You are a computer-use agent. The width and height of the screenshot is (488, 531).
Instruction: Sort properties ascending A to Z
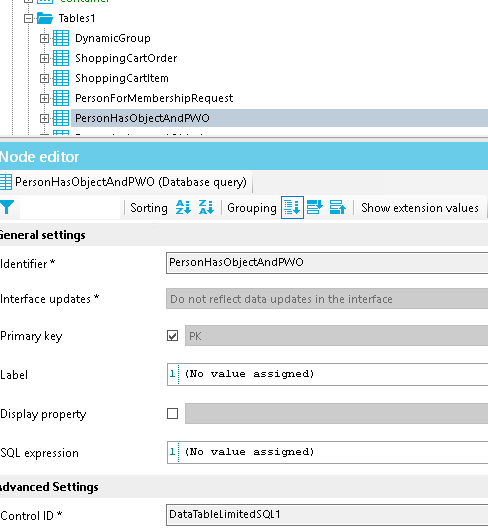point(183,207)
